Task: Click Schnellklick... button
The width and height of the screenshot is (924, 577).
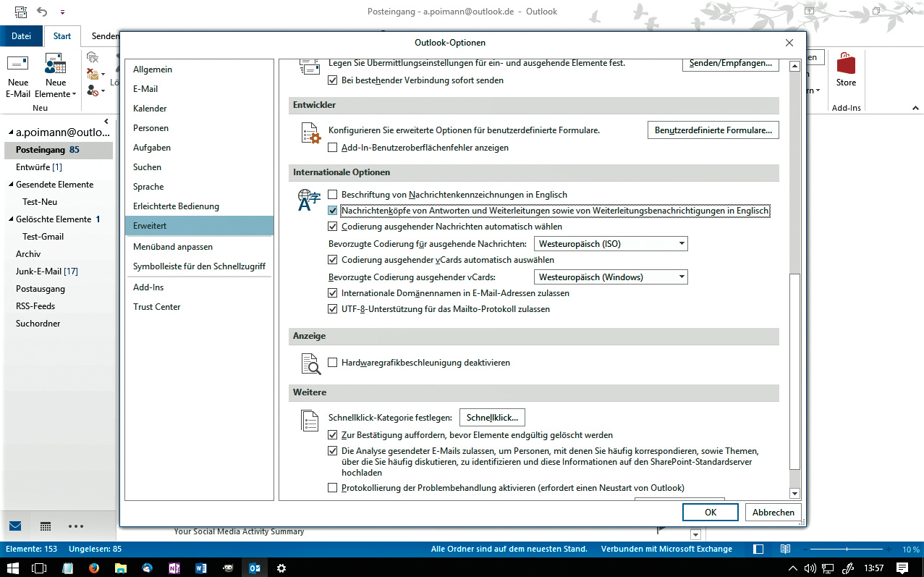Action: coord(493,418)
